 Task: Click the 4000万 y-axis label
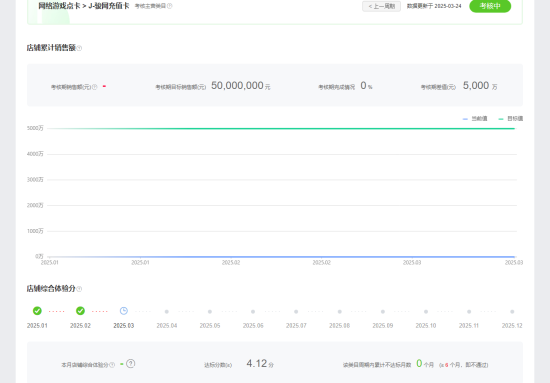pos(35,154)
